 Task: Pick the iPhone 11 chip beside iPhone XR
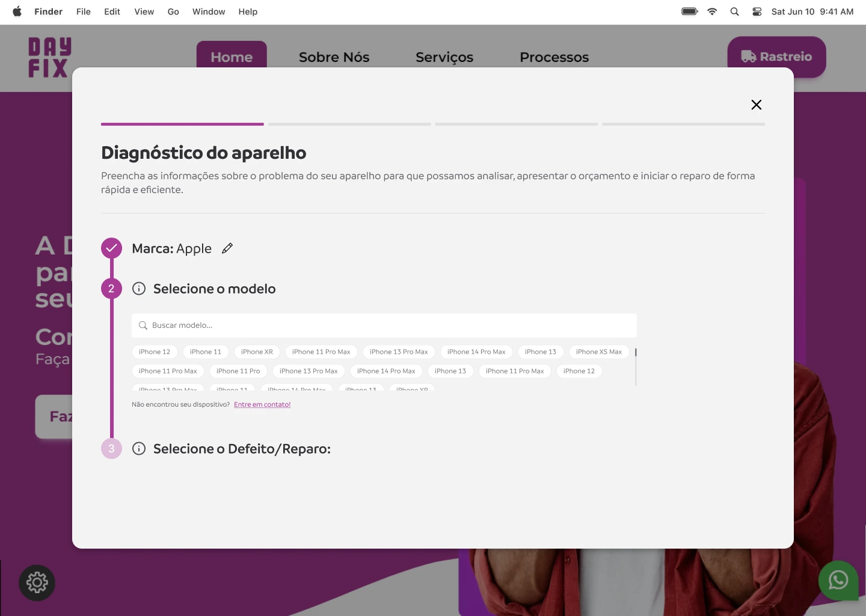tap(206, 352)
